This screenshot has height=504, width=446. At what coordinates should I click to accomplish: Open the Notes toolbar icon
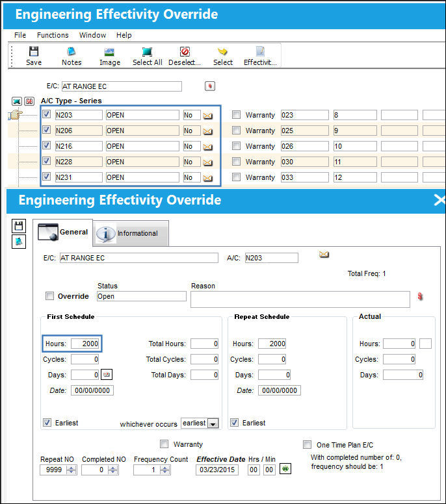tap(72, 56)
